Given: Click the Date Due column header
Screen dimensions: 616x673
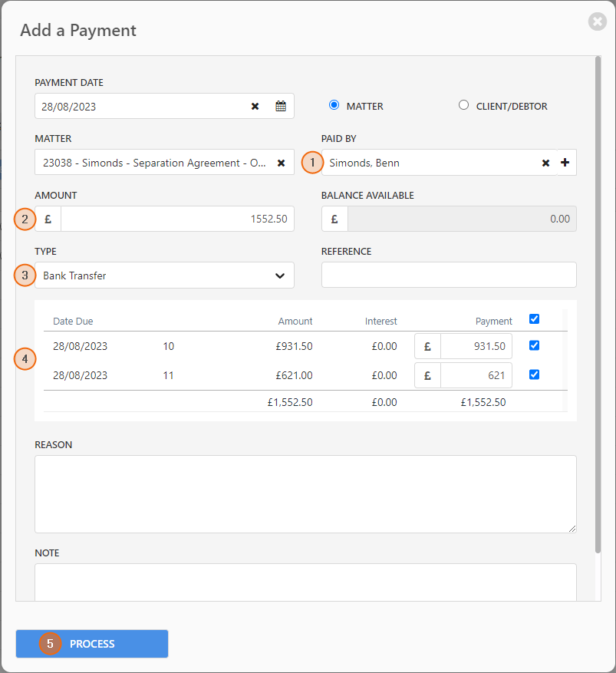Looking at the screenshot, I should tap(73, 321).
